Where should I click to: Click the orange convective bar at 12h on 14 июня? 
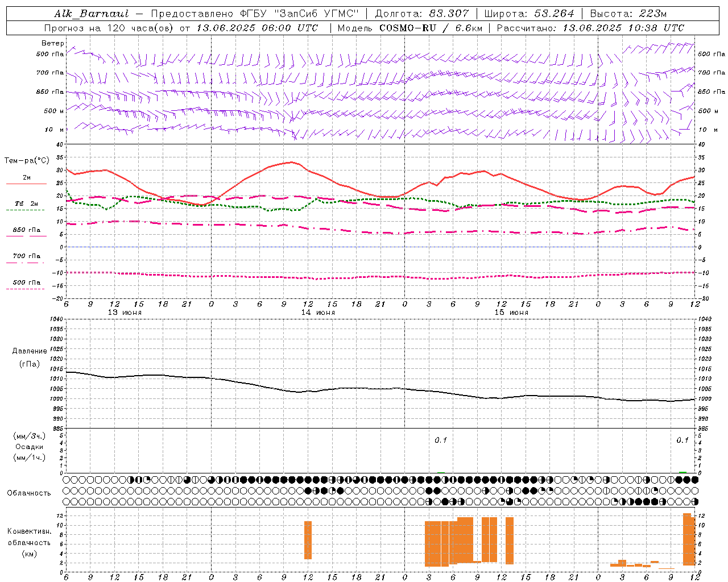coord(308,540)
